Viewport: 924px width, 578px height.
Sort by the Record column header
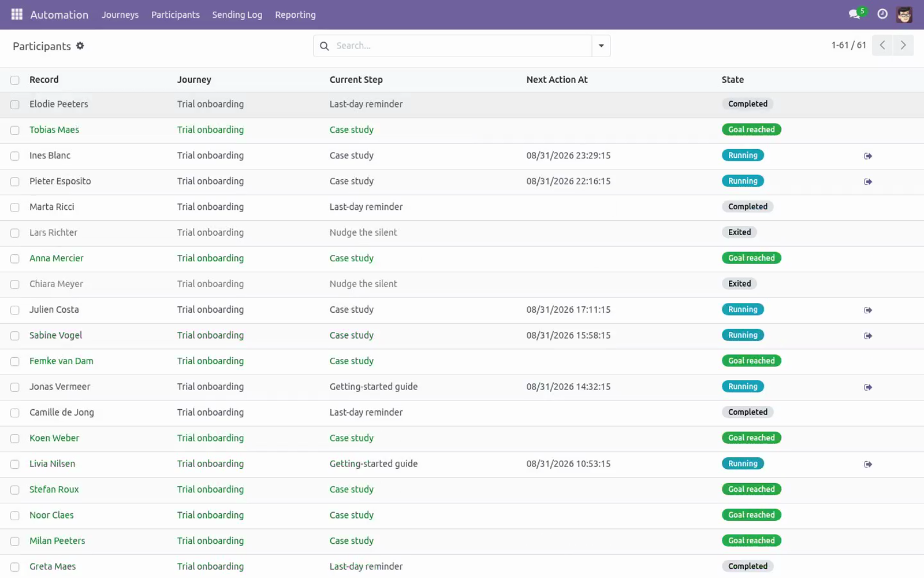44,80
